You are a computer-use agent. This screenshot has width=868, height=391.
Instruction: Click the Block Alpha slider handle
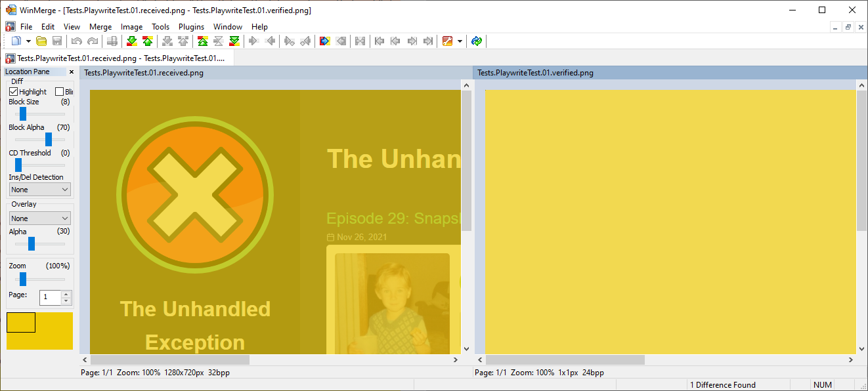tap(49, 139)
